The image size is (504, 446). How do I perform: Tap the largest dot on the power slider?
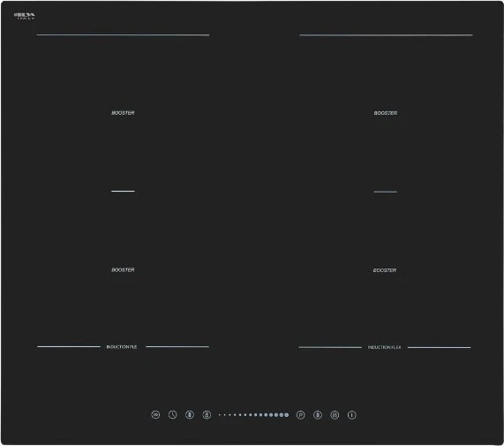(x=286, y=415)
